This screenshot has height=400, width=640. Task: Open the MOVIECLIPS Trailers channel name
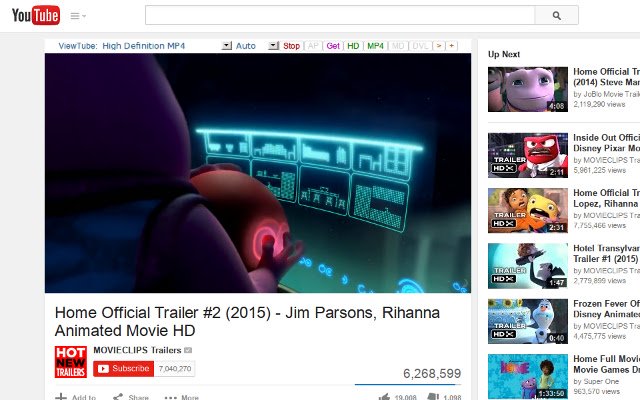137,350
